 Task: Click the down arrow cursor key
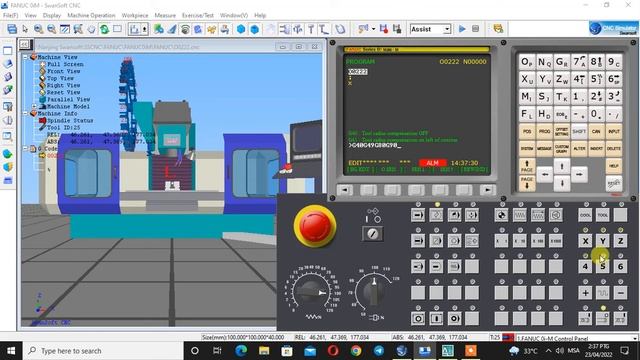pyautogui.click(x=562, y=184)
